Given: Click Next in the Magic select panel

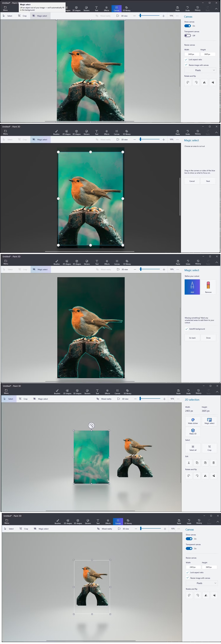Looking at the screenshot, I should (x=208, y=181).
